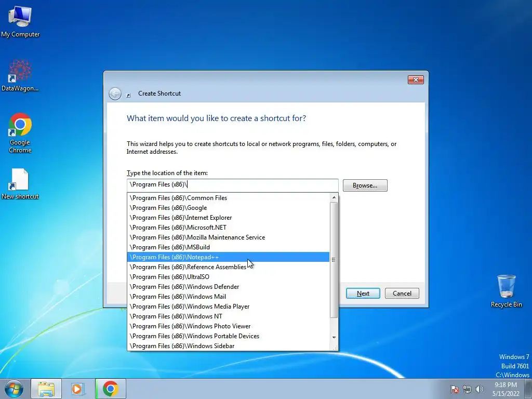Choose the Windows Media Player suggestion
Viewport: 532px width, 399px height.
point(228,306)
